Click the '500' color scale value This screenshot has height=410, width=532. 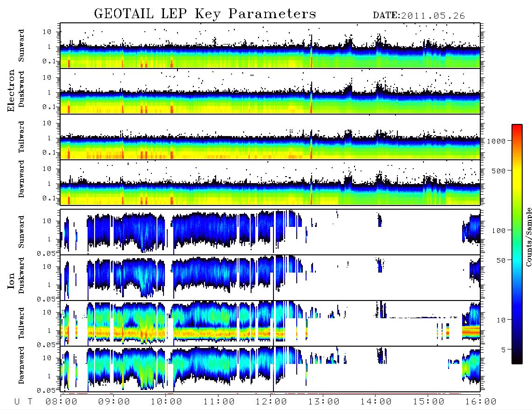pyautogui.click(x=499, y=171)
